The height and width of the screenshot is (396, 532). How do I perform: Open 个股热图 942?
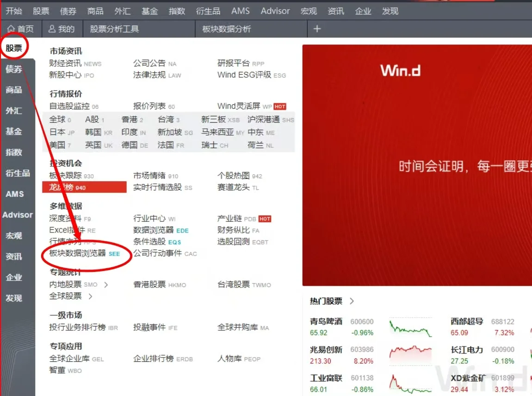pyautogui.click(x=240, y=176)
